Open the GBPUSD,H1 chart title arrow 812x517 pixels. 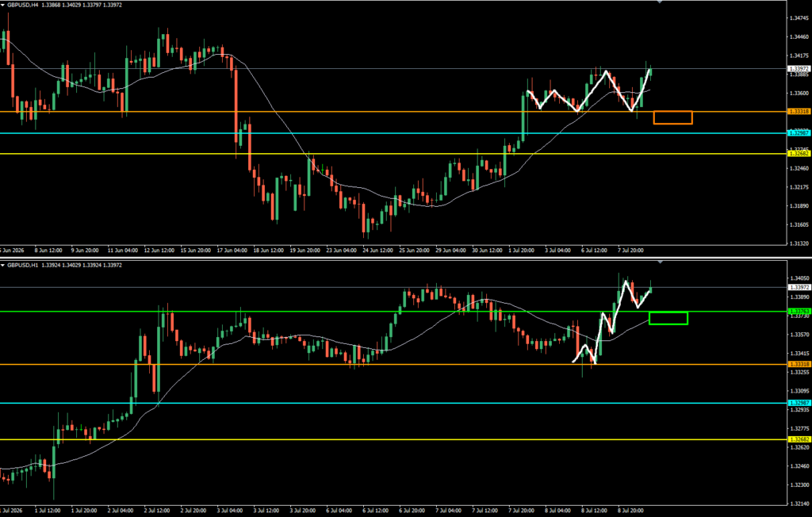click(x=3, y=265)
